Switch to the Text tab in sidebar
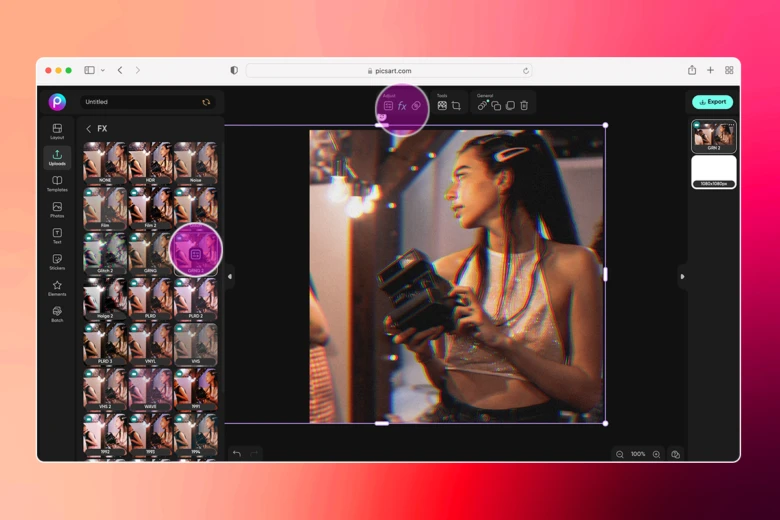Image resolution: width=780 pixels, height=520 pixels. pyautogui.click(x=57, y=236)
